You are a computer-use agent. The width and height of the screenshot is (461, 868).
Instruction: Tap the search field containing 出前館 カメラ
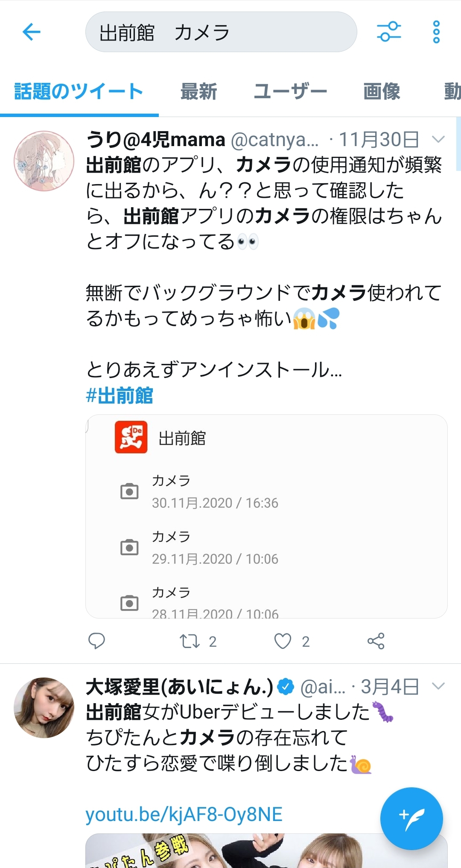coord(221,32)
